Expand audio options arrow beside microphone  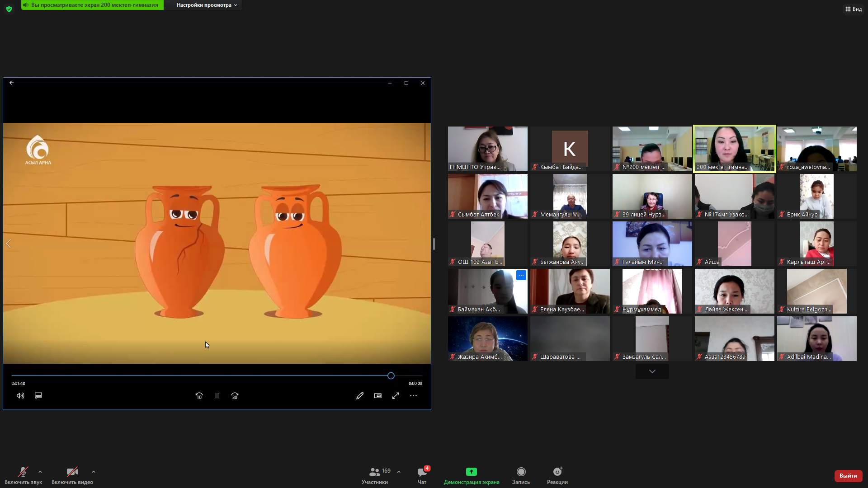tap(40, 472)
